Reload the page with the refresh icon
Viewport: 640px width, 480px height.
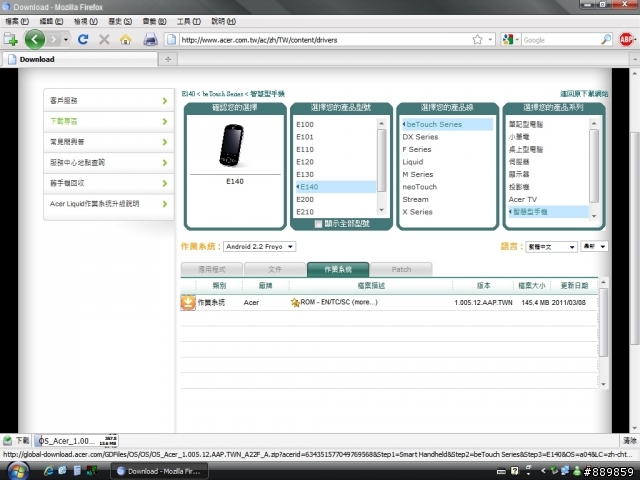coord(83,40)
